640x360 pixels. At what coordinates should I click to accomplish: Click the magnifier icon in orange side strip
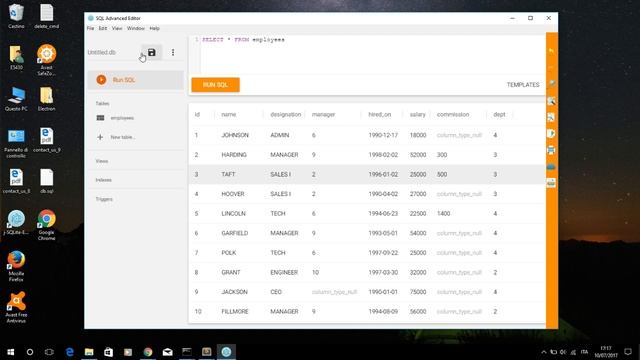551,101
